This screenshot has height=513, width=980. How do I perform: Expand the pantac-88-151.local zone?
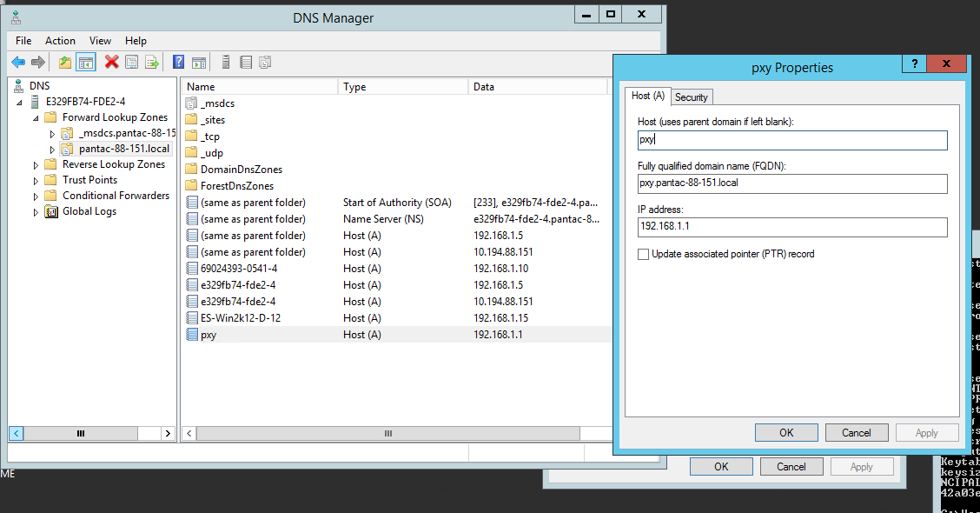52,150
